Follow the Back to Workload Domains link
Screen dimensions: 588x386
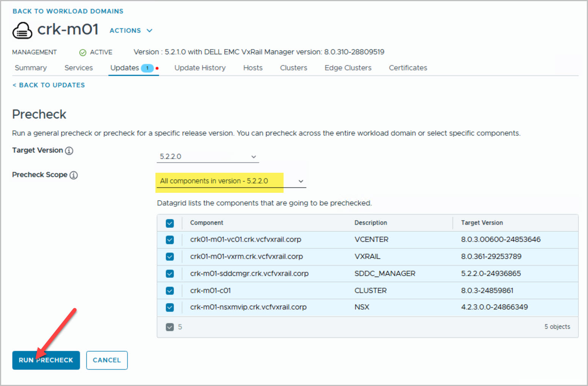(68, 11)
